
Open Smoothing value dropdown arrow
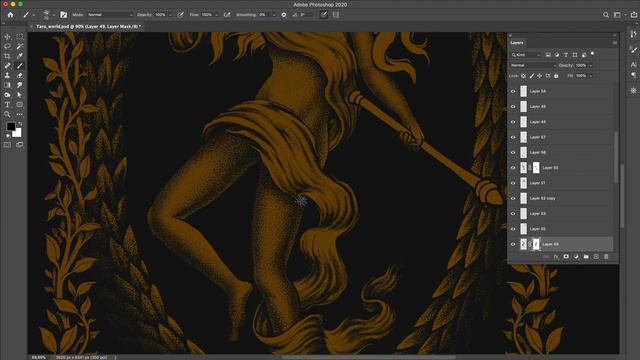[274, 15]
